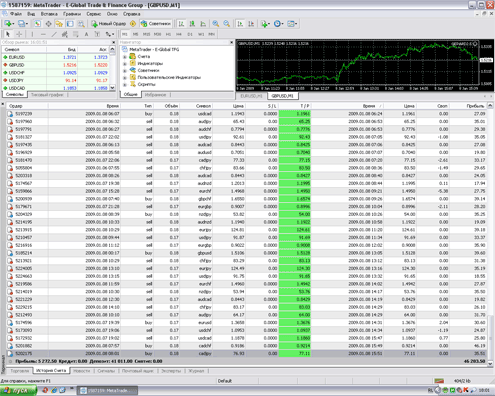
Task: Select order 5197239 row in history
Action: (x=246, y=114)
